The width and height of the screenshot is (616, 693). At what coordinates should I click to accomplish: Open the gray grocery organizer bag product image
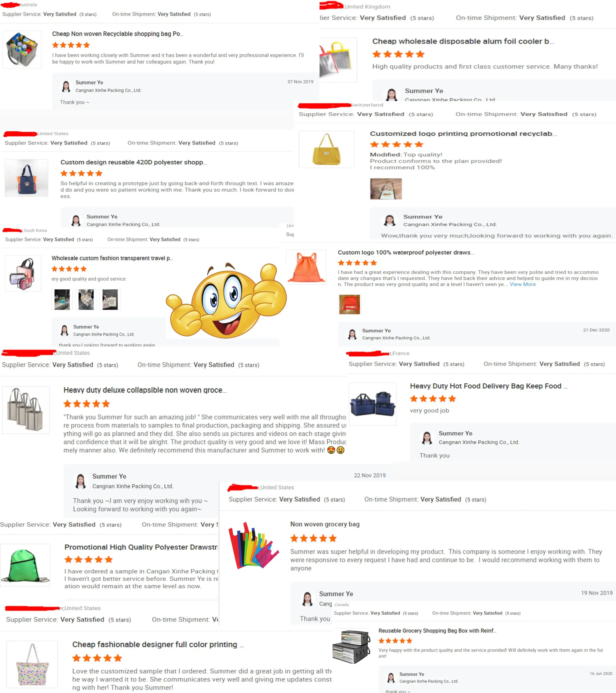(x=22, y=50)
